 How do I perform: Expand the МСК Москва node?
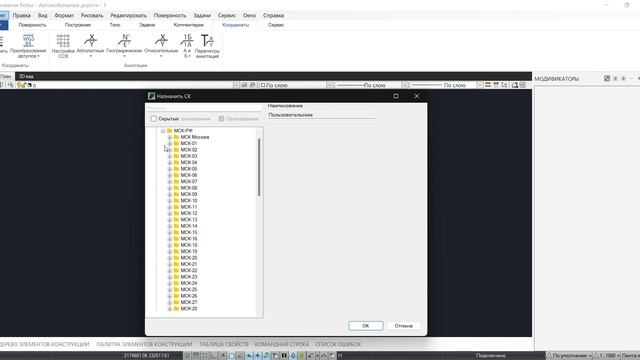tap(170, 137)
